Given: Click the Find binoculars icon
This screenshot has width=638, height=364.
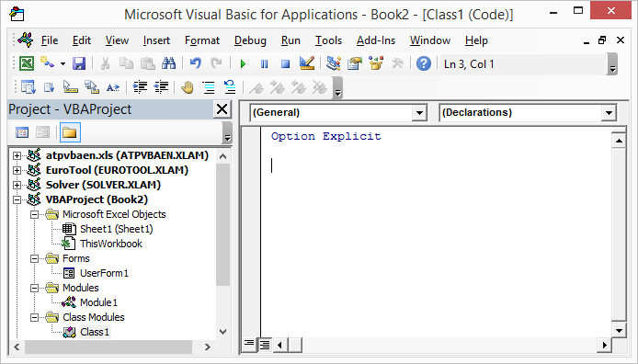Looking at the screenshot, I should (x=168, y=63).
